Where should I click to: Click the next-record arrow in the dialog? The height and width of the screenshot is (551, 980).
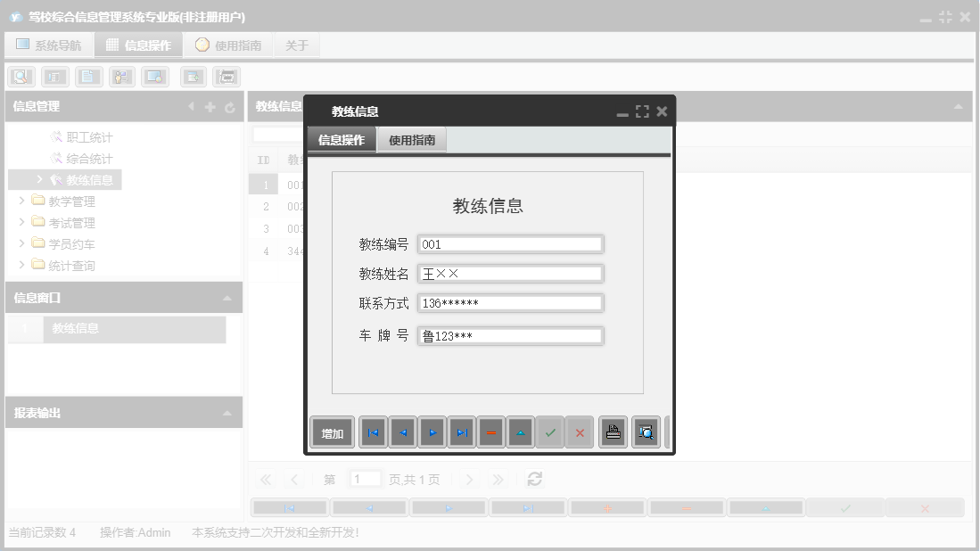point(432,432)
